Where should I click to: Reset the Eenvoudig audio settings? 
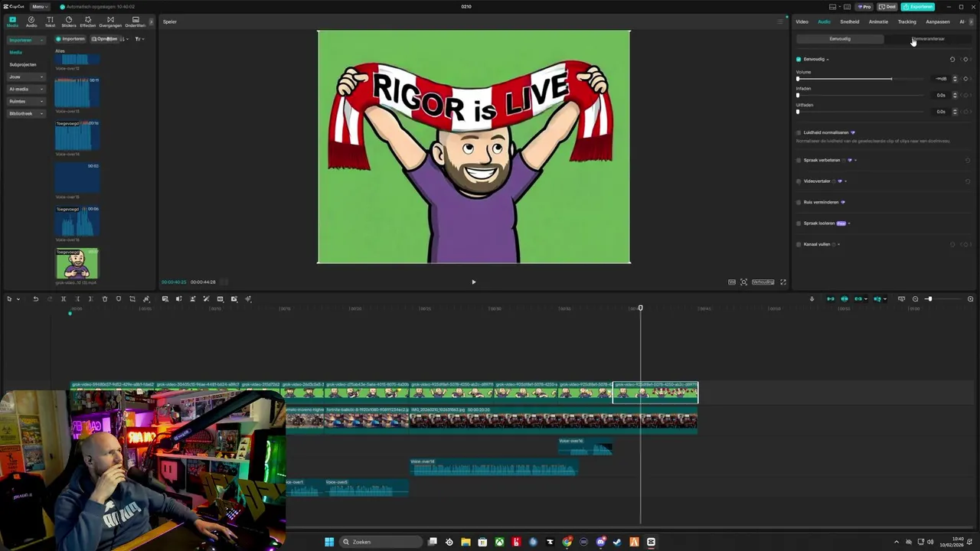[952, 59]
